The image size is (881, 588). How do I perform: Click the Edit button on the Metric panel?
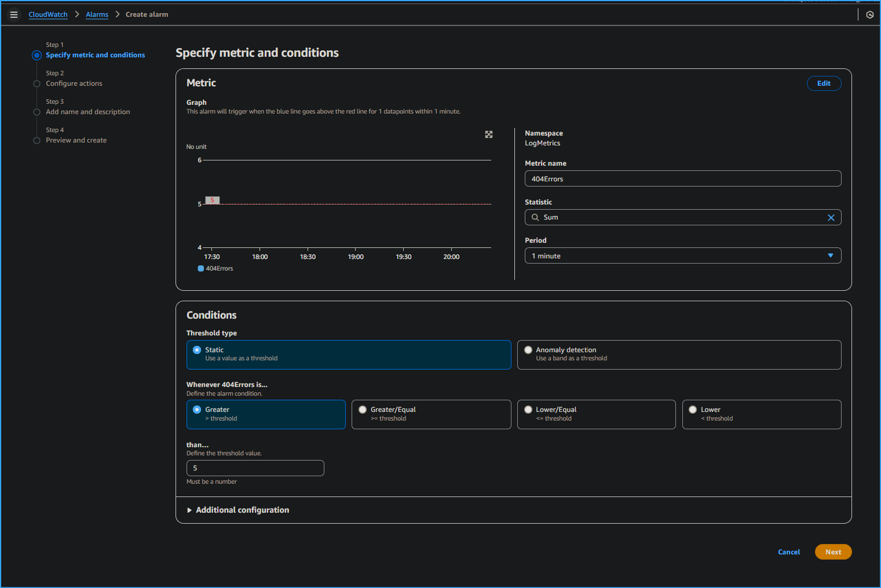pyautogui.click(x=824, y=83)
